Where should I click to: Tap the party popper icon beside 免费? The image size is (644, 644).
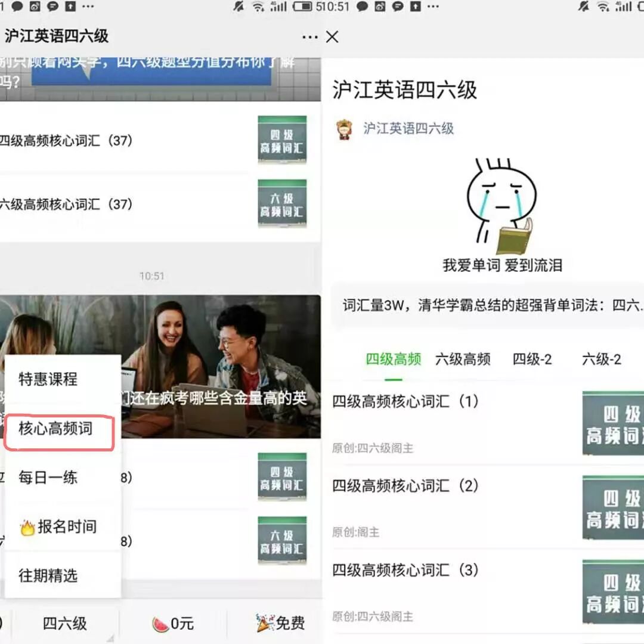pos(265,623)
